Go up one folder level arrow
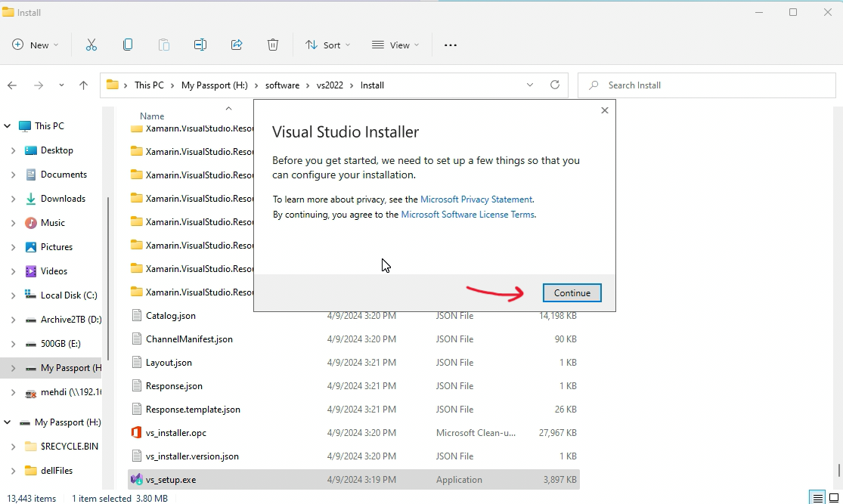 click(x=83, y=85)
